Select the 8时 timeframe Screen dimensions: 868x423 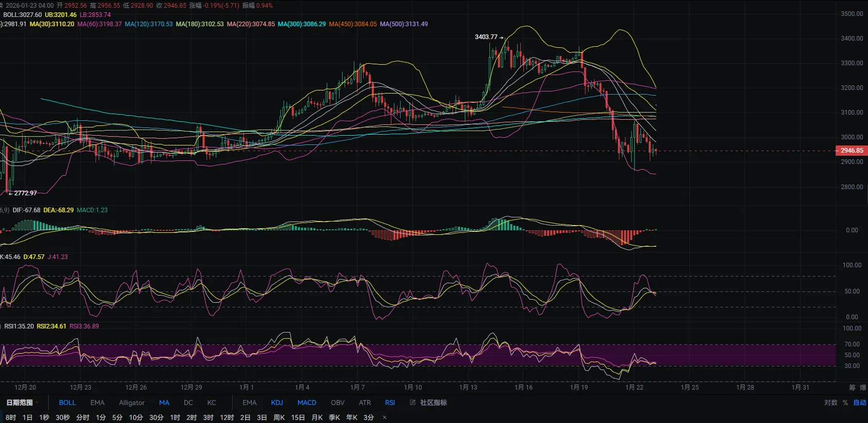(11, 417)
